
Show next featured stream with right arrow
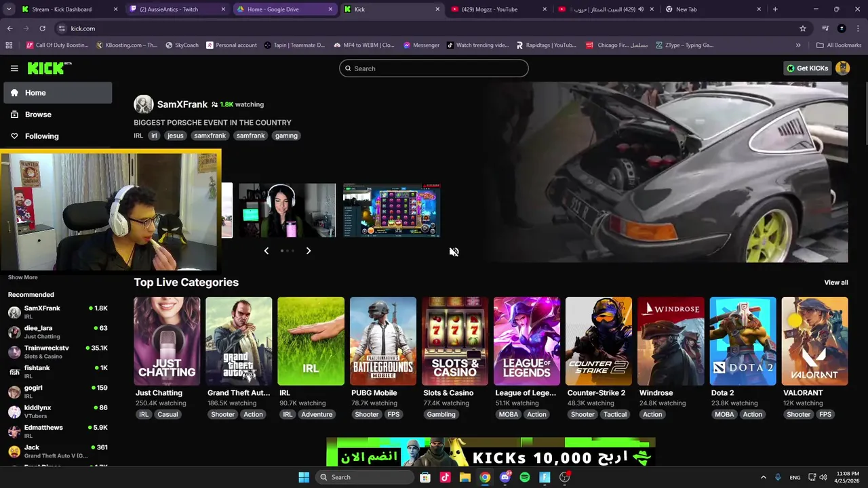[308, 251]
